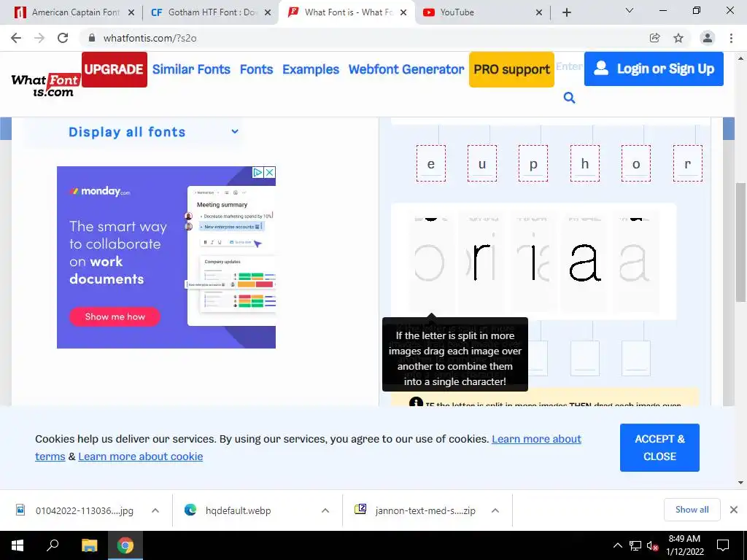Click the Enter search text field in header
747x560 pixels.
click(x=569, y=66)
